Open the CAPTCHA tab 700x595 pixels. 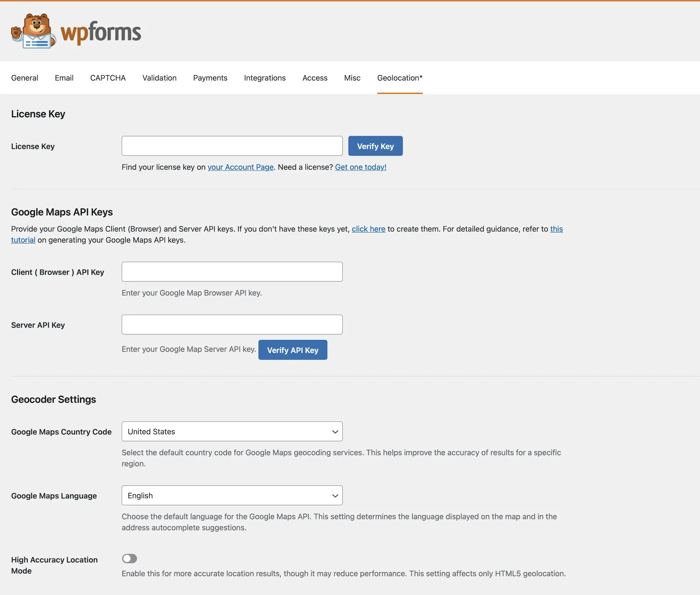click(x=108, y=78)
